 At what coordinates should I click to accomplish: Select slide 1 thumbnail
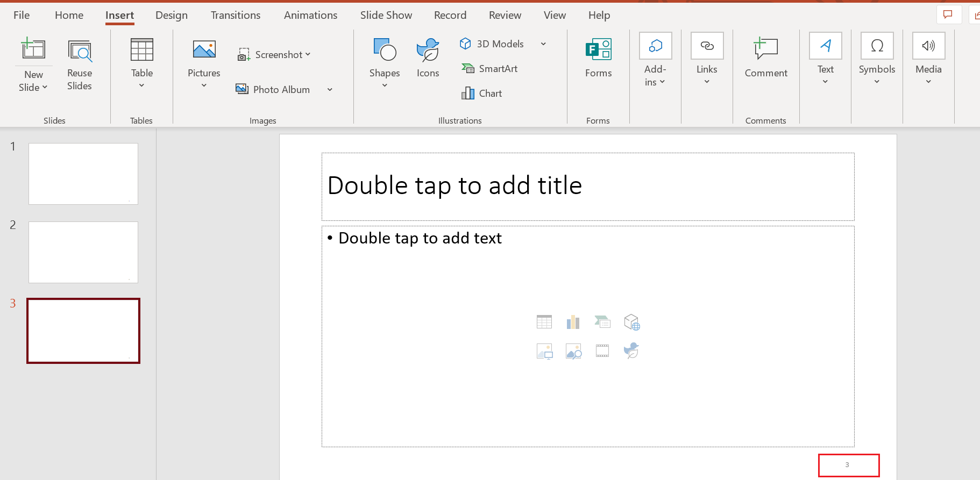click(83, 174)
